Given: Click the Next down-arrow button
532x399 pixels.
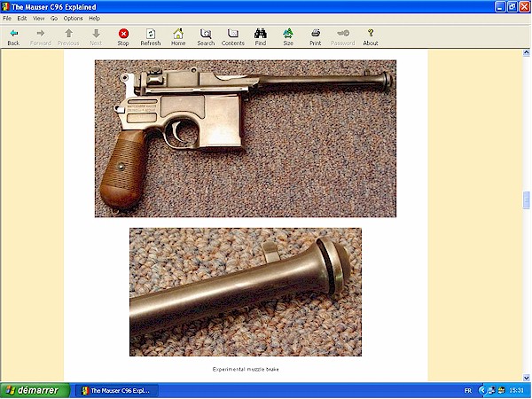Looking at the screenshot, I should (96, 37).
